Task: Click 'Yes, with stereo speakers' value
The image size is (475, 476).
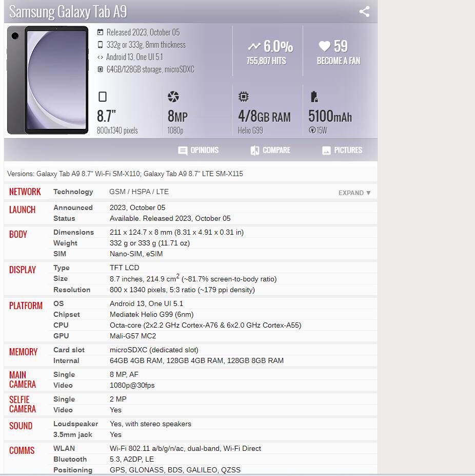Action: click(x=150, y=424)
